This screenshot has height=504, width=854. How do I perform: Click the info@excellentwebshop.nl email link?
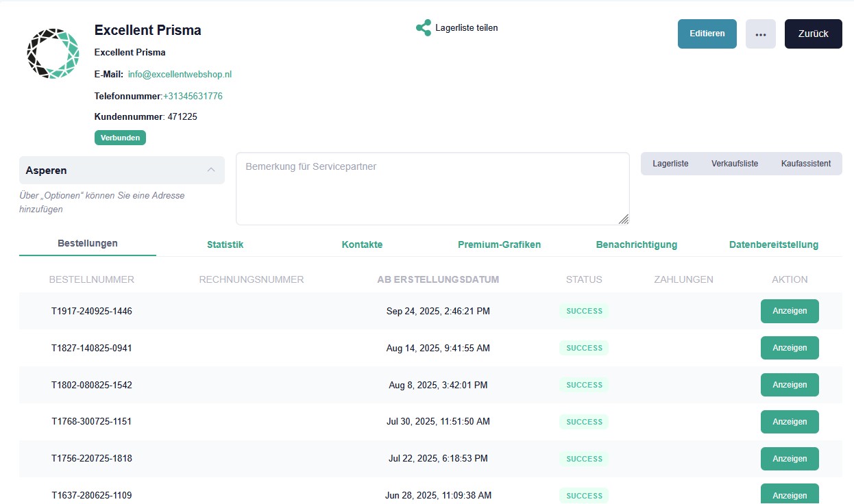tap(180, 74)
